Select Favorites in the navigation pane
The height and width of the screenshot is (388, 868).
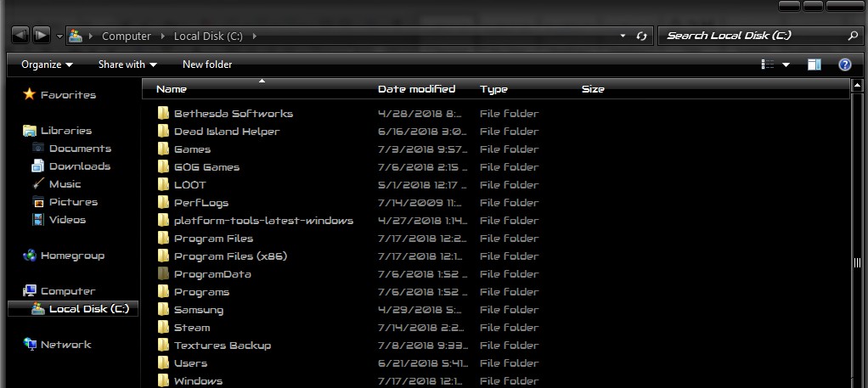[x=68, y=95]
